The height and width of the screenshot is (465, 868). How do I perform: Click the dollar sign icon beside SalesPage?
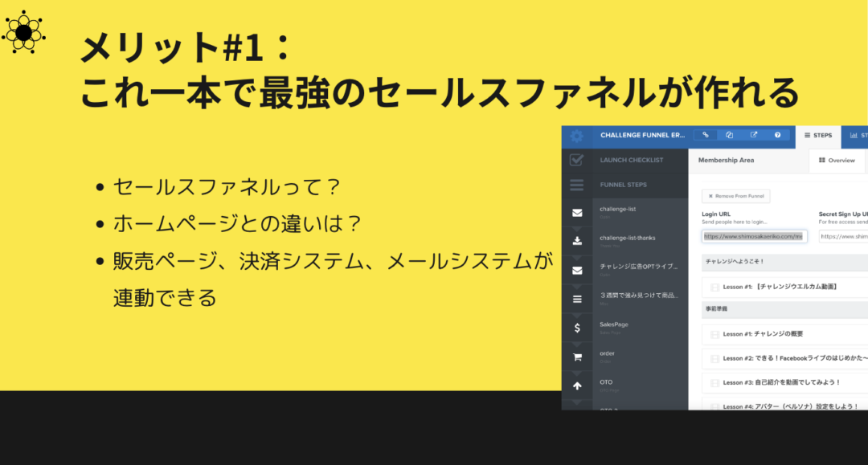click(x=576, y=327)
